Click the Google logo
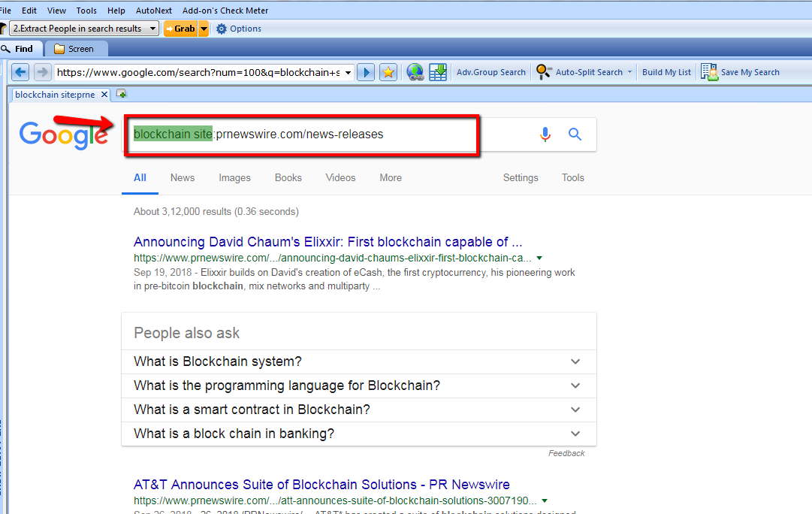 [63, 136]
